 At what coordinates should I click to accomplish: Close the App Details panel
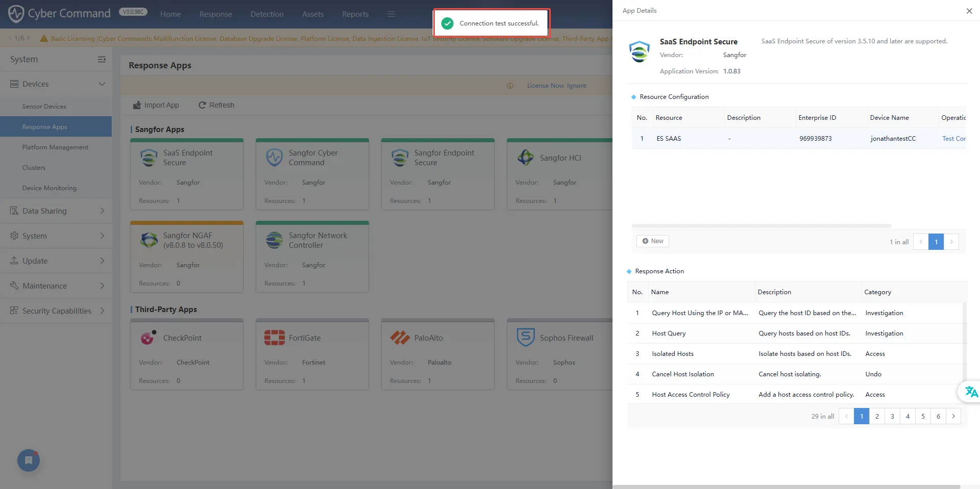969,11
